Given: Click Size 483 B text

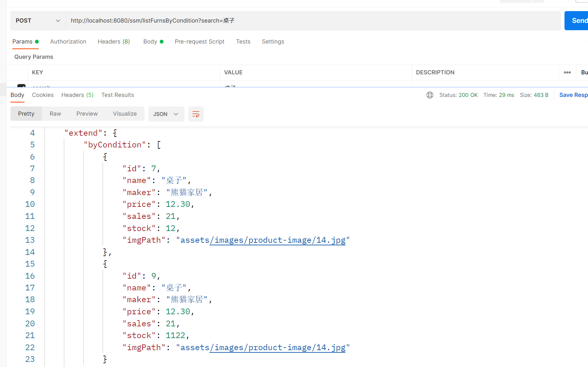Looking at the screenshot, I should point(534,95).
